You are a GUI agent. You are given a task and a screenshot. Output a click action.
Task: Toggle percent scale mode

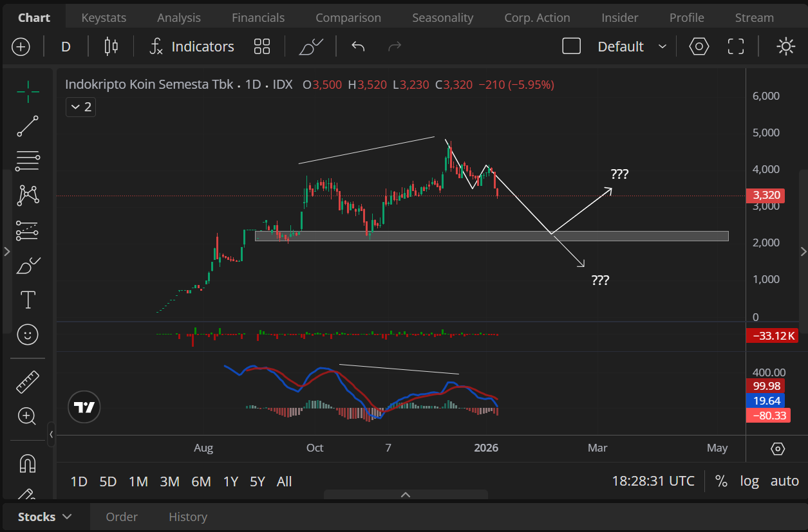coord(721,481)
